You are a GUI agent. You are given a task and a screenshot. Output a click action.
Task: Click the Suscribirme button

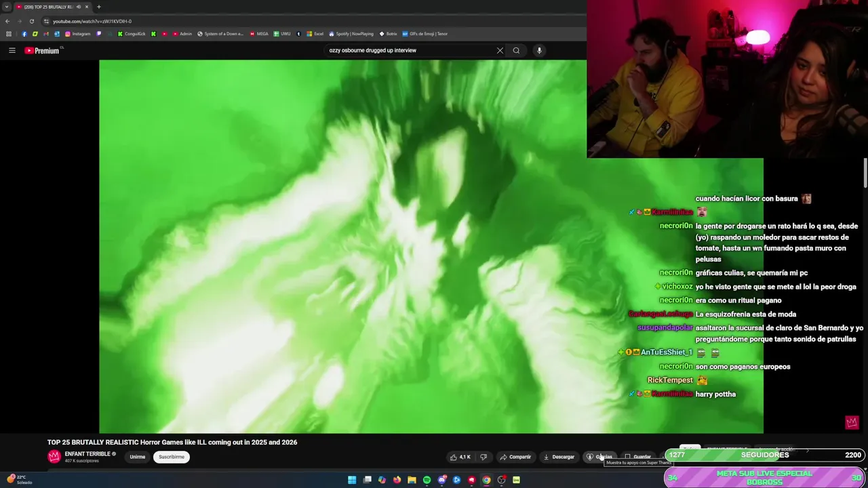click(x=172, y=457)
